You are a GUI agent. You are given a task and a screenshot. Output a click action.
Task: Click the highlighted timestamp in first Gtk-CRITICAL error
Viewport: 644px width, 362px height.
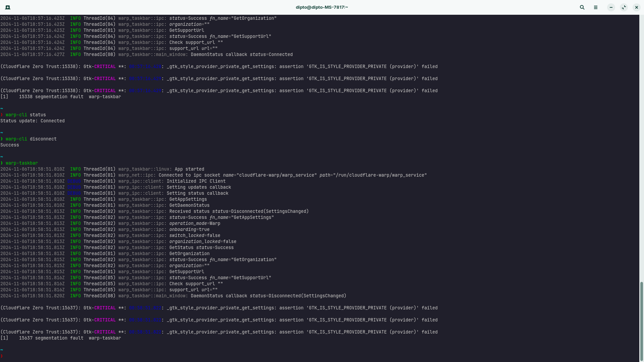pyautogui.click(x=146, y=66)
